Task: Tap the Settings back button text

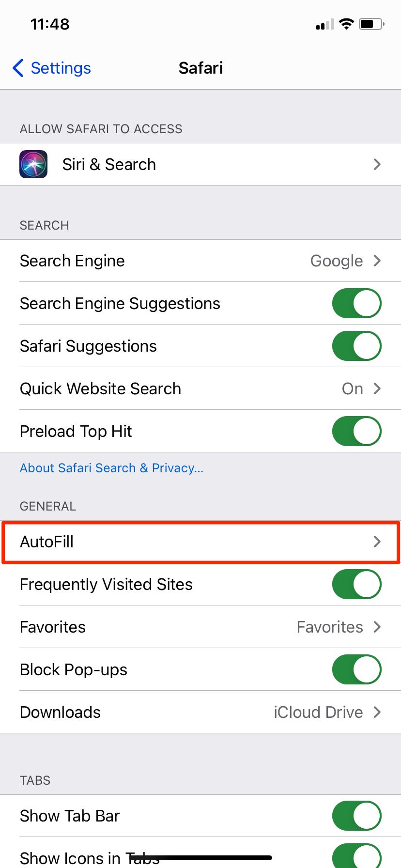Action: (x=61, y=68)
